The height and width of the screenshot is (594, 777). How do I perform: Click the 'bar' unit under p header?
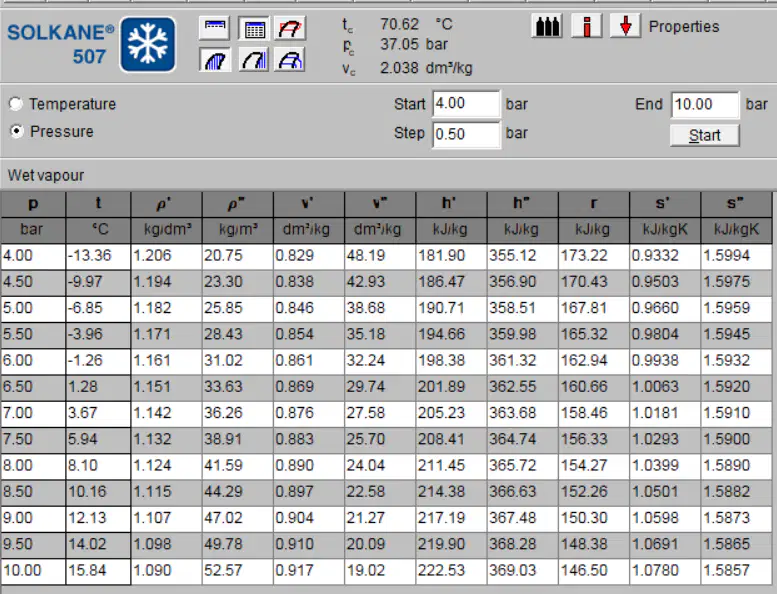[31, 230]
